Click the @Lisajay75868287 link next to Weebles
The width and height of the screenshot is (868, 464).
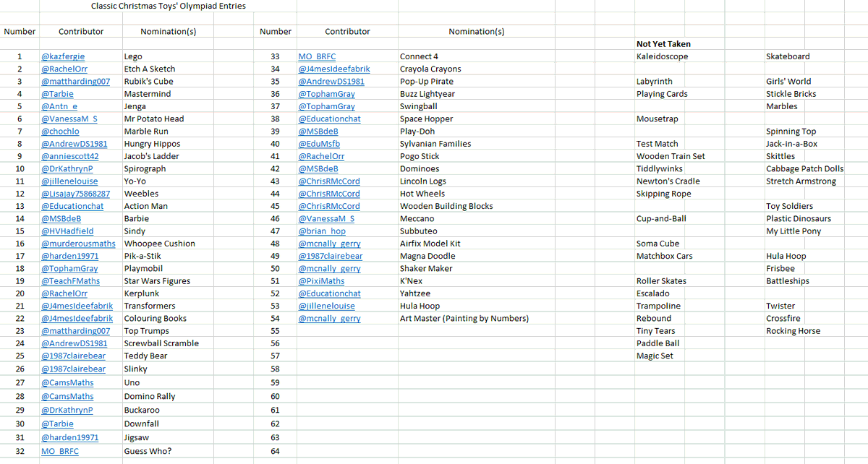(x=75, y=194)
